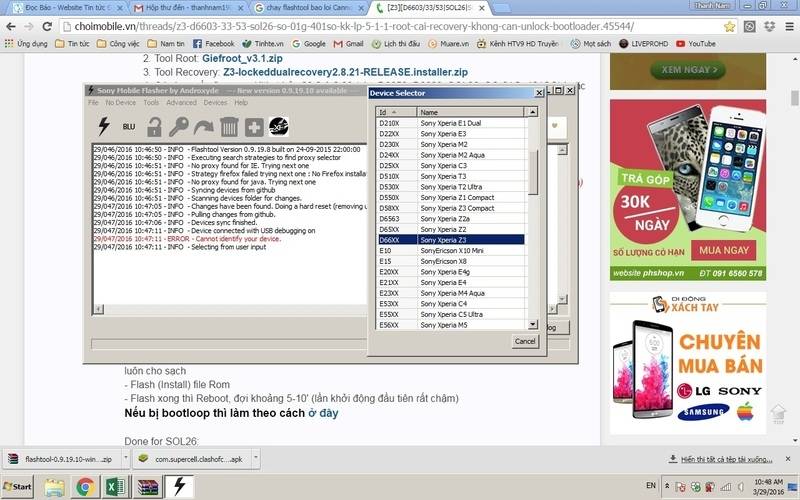This screenshot has width=800, height=500.
Task: Open Tinhte.vn bookmark
Action: coord(263,44)
